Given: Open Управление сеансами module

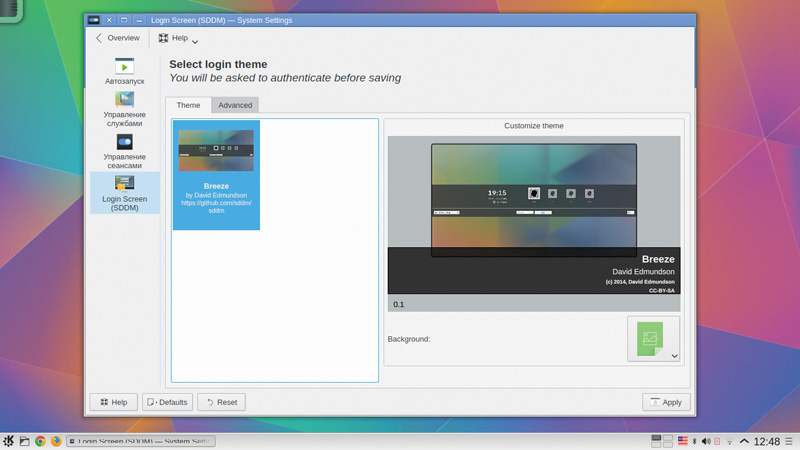Looking at the screenshot, I should click(x=124, y=152).
